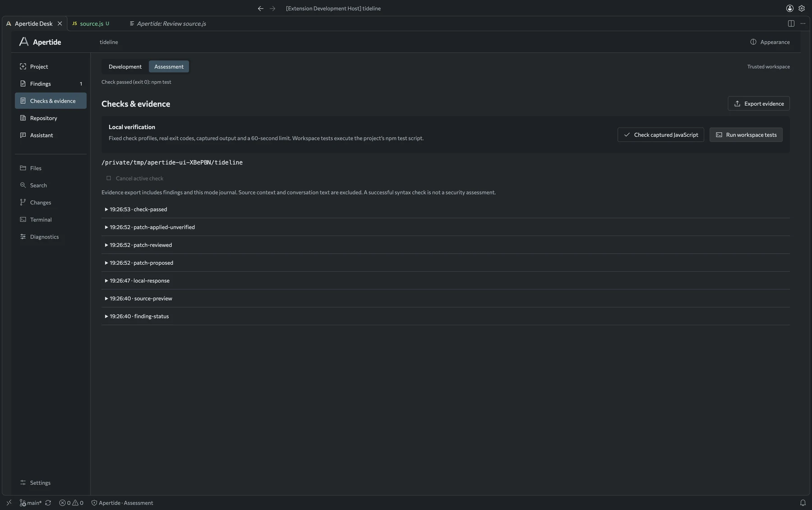Click Check captured JavaScript button
The image size is (812, 510).
(x=660, y=134)
